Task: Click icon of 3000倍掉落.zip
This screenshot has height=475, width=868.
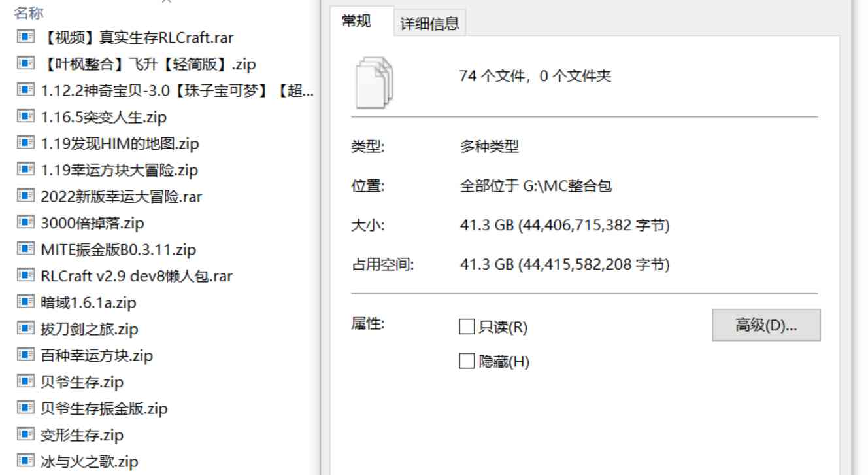Action: 25,222
